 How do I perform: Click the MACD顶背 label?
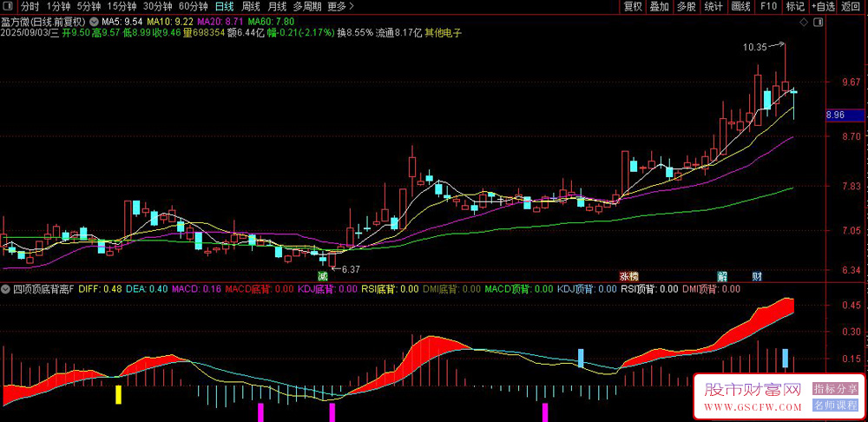[519, 288]
